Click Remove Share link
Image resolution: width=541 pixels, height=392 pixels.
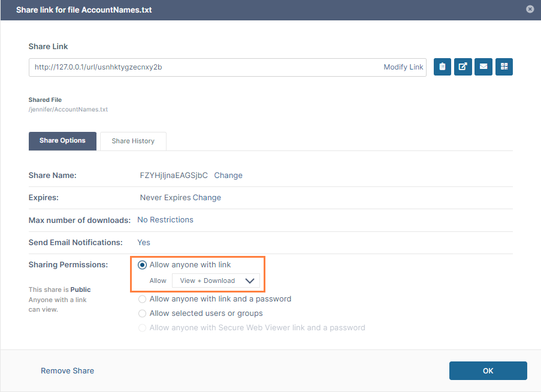(x=67, y=370)
